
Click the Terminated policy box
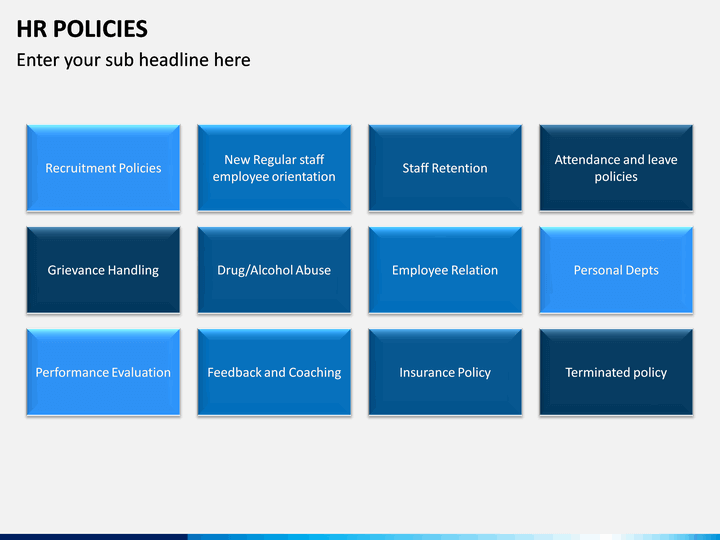coord(616,372)
